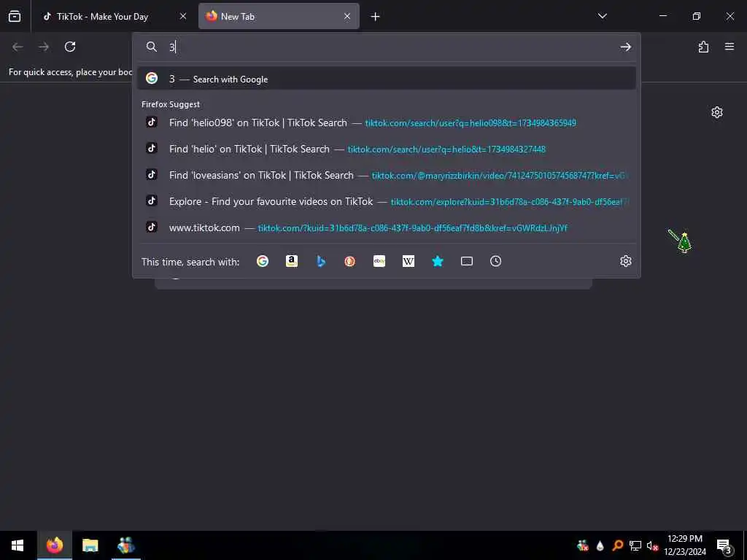Reload the current page
Image resolution: width=747 pixels, height=560 pixels.
(x=70, y=47)
